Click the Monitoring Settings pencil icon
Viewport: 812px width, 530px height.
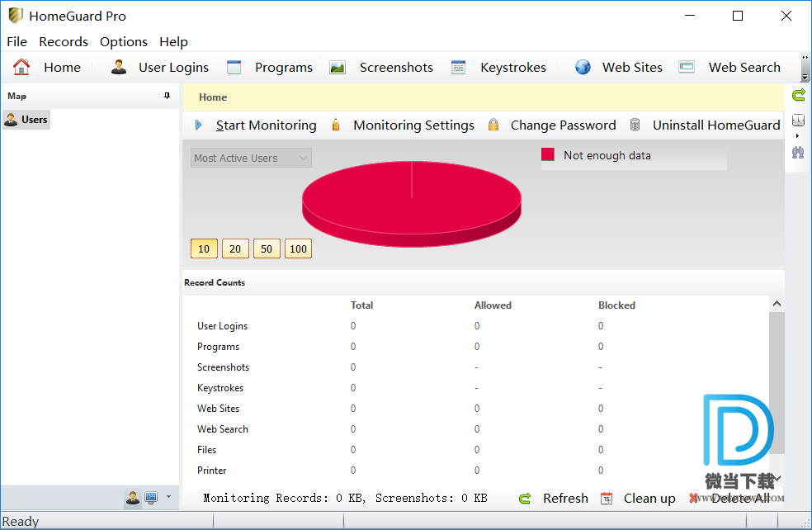click(x=336, y=125)
